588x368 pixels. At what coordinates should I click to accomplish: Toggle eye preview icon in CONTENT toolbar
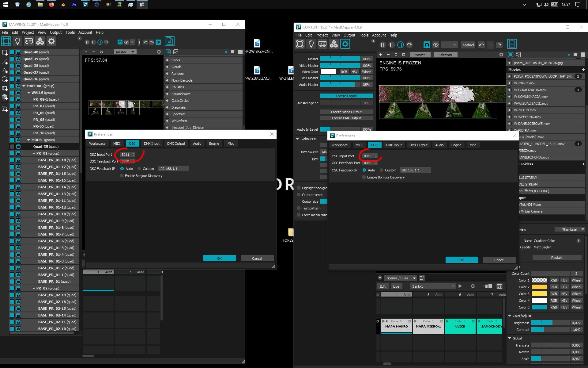click(436, 45)
